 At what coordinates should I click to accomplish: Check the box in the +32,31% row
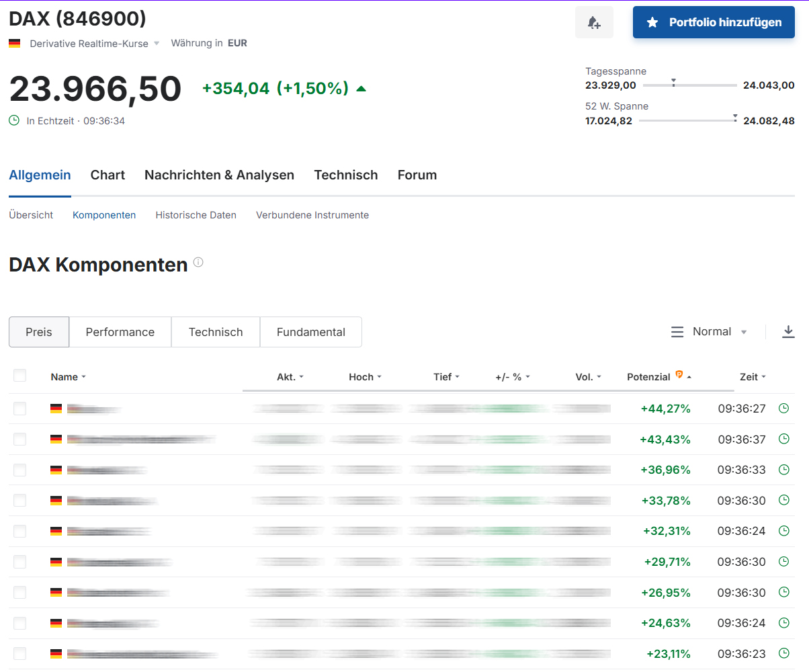click(x=19, y=531)
